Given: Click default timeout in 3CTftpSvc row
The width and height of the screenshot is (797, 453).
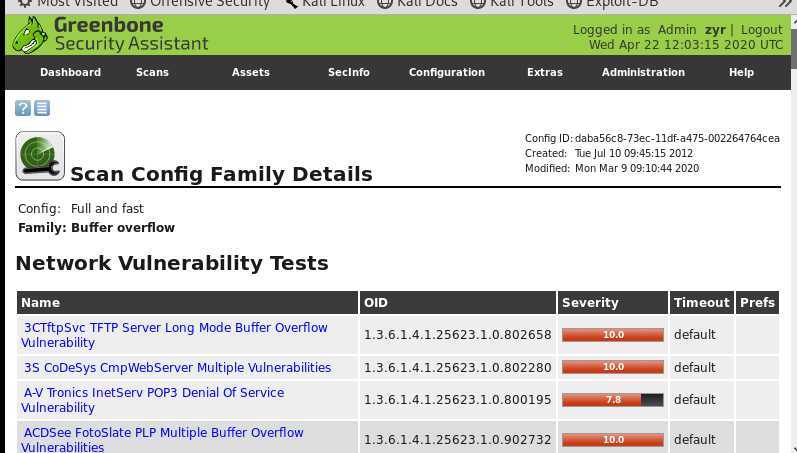Looking at the screenshot, I should pos(694,335).
